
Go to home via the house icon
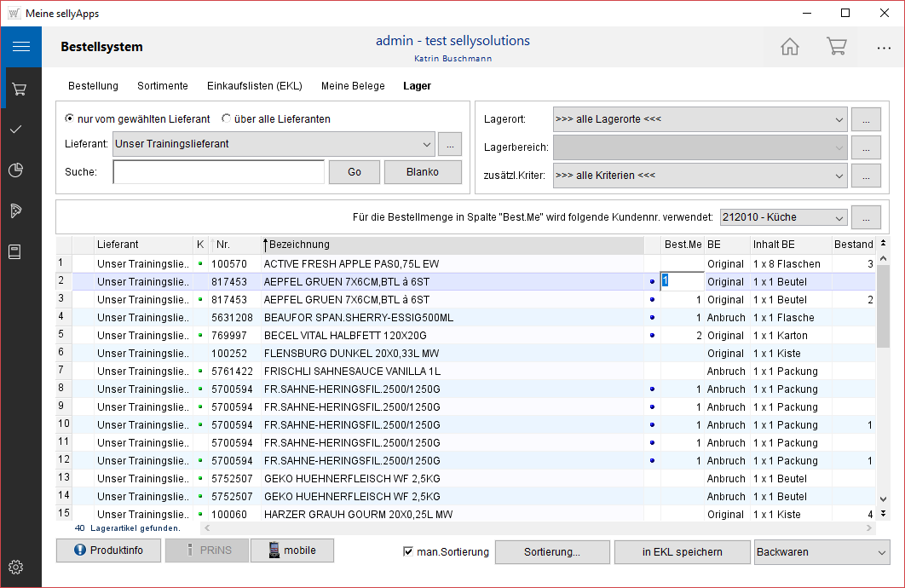[790, 47]
